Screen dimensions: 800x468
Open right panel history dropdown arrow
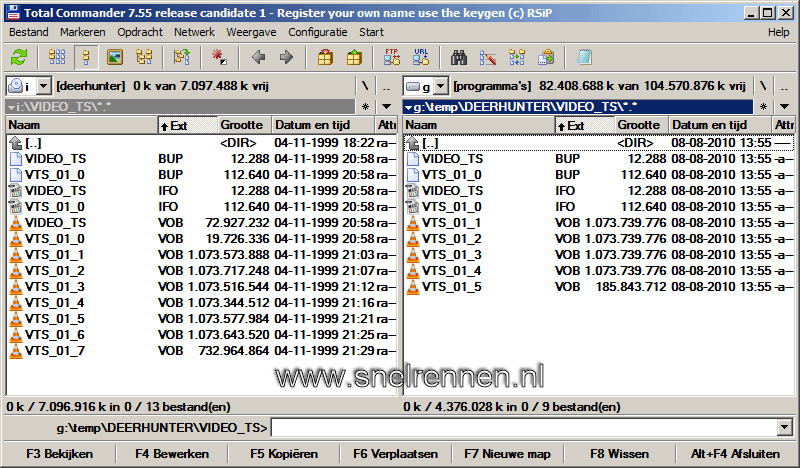click(785, 107)
